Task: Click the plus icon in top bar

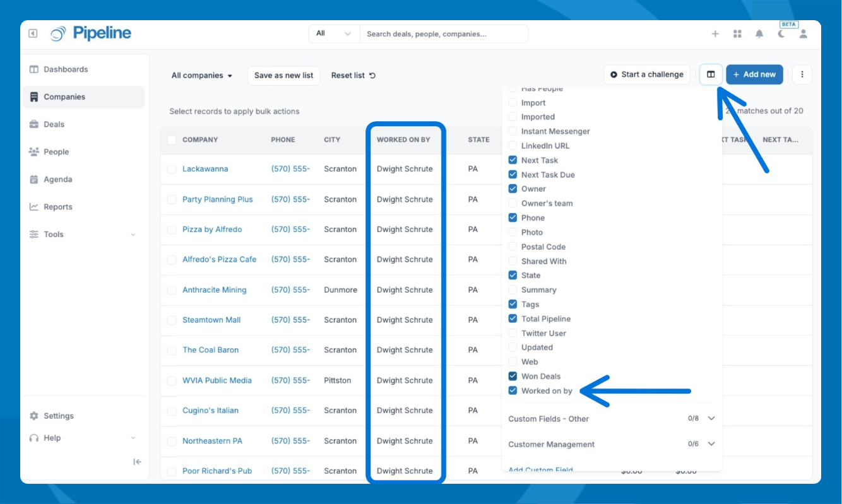Action: coord(715,34)
